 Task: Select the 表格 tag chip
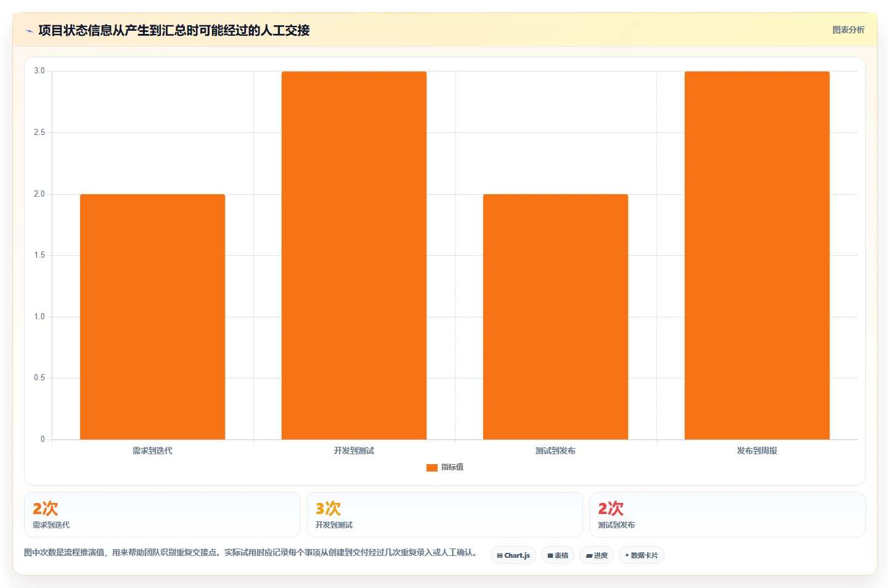558,555
